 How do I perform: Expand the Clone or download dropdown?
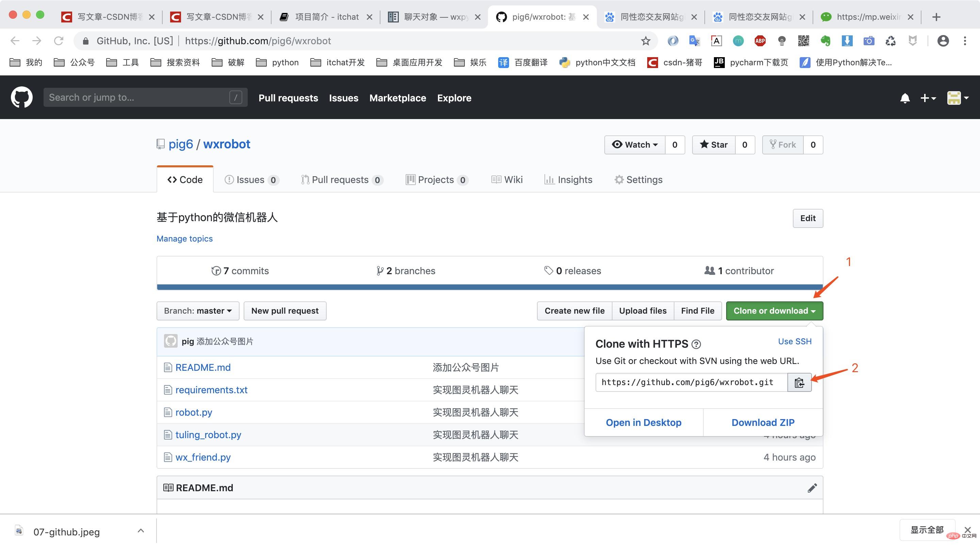[774, 311]
